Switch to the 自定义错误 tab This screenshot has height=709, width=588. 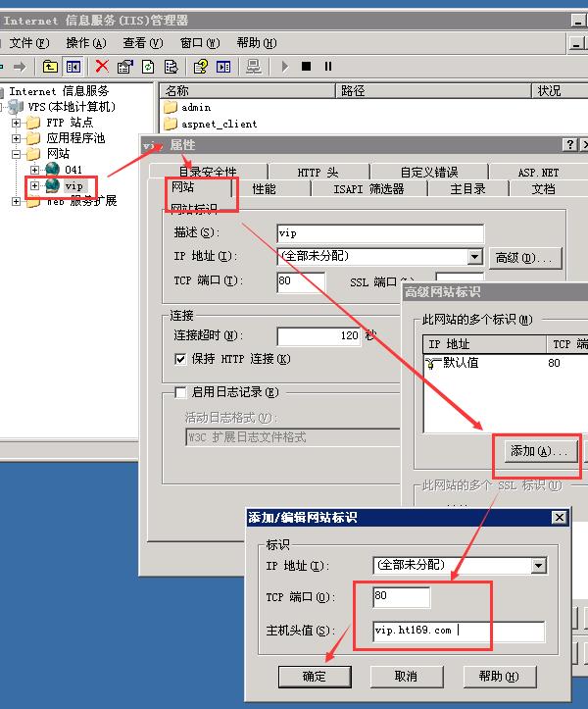(x=429, y=173)
